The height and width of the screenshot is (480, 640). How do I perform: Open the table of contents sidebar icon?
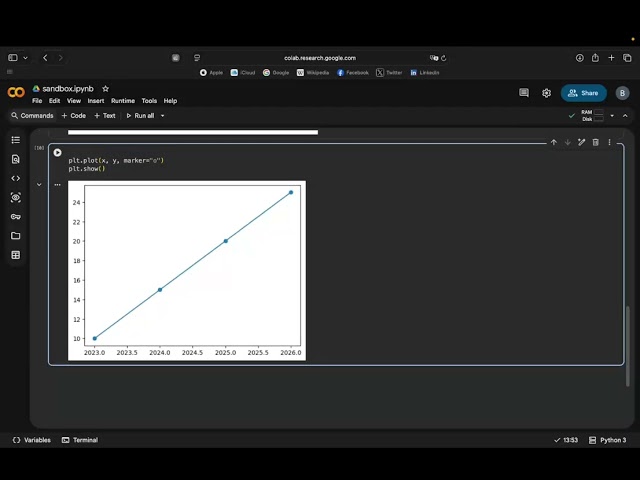click(x=16, y=140)
